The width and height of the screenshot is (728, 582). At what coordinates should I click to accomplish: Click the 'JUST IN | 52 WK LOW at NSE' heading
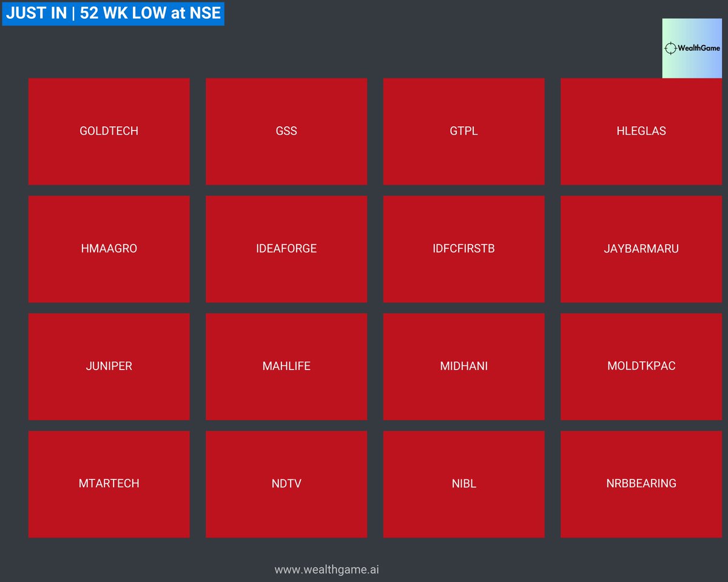(x=113, y=13)
